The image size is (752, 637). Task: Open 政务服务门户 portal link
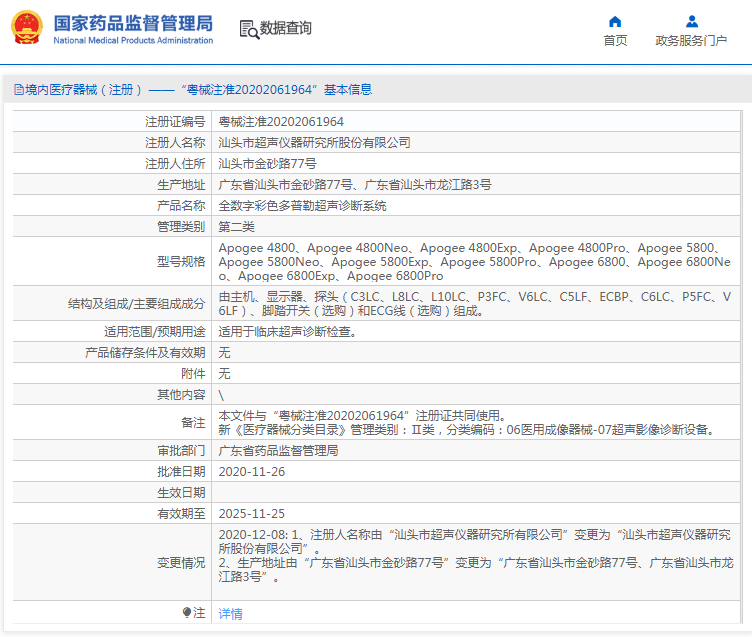[691, 41]
